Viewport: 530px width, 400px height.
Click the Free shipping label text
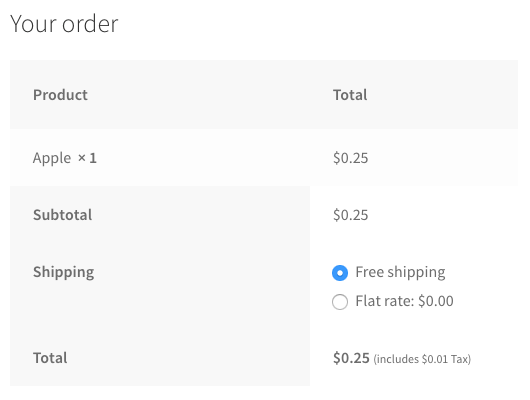[400, 272]
